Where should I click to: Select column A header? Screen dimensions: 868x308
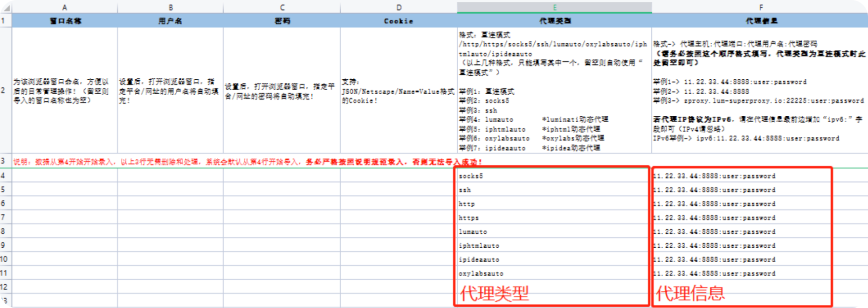65,7
